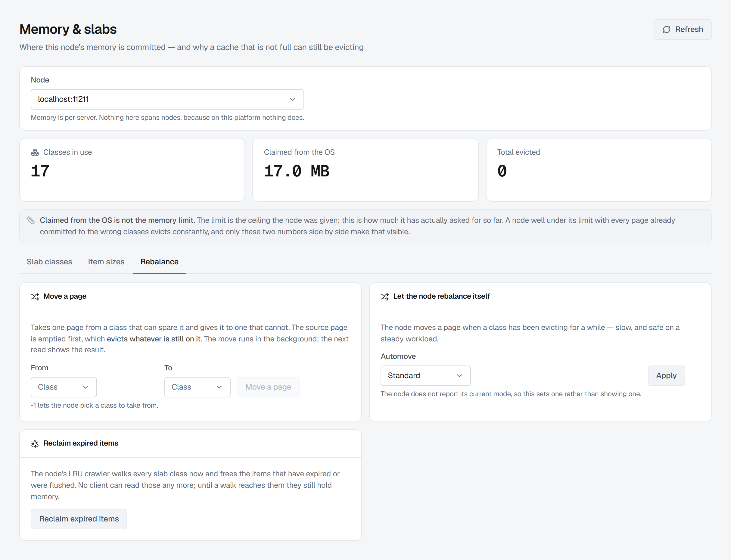
Task: Click the Total evicted value 0
Action: click(x=502, y=171)
